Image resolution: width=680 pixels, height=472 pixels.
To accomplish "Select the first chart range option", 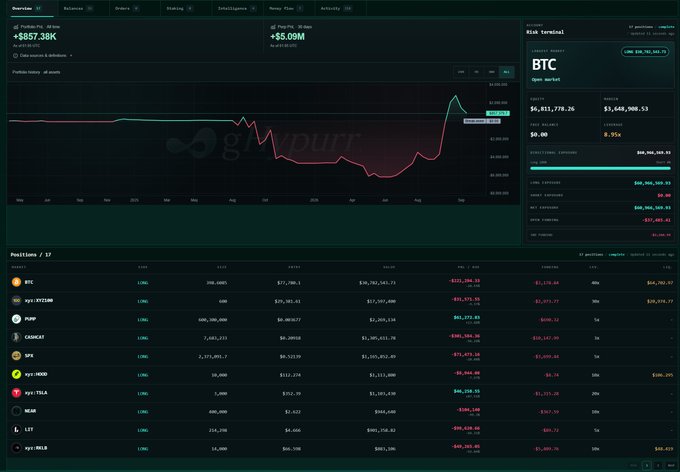I will click(461, 72).
